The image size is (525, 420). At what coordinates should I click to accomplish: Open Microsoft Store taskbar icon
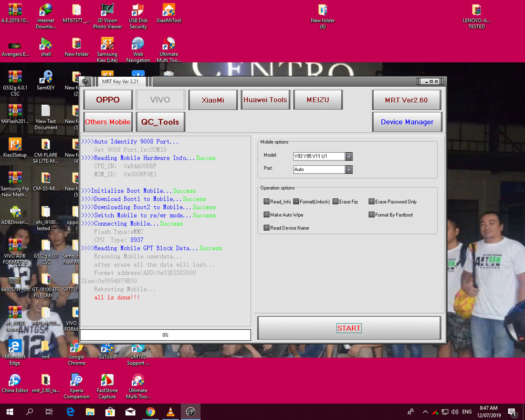[110, 412]
